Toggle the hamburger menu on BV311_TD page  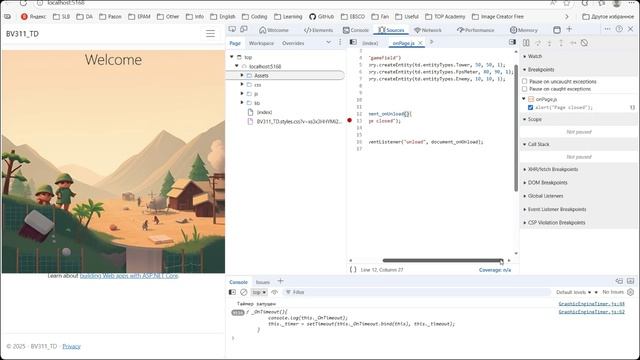point(210,34)
